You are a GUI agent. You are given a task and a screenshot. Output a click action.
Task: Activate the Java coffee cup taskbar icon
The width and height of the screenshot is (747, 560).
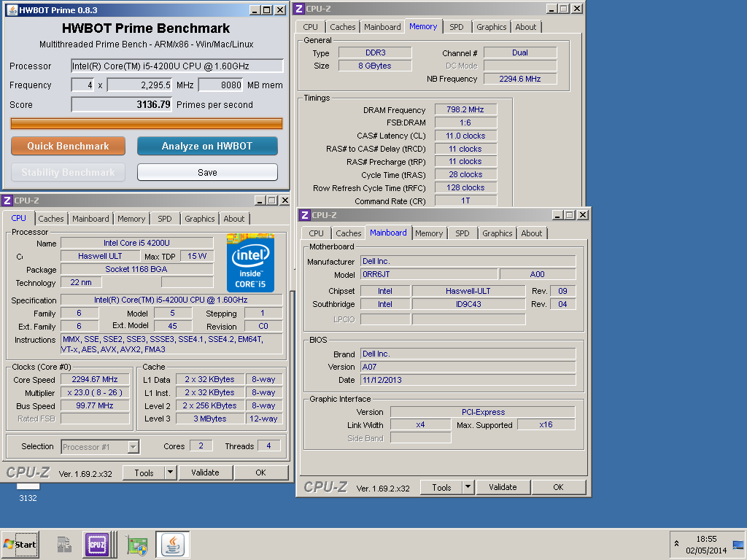coord(172,544)
